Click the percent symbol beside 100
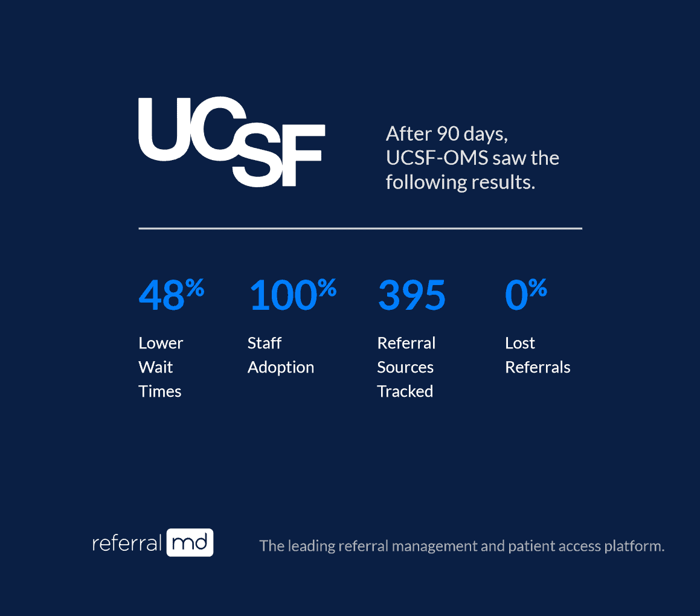The height and width of the screenshot is (616, 700). click(327, 287)
